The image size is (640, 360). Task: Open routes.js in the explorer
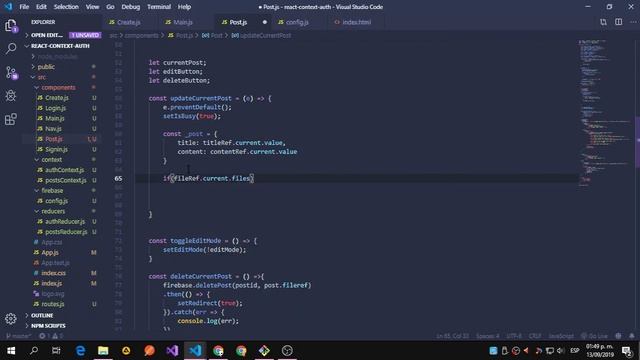53,304
